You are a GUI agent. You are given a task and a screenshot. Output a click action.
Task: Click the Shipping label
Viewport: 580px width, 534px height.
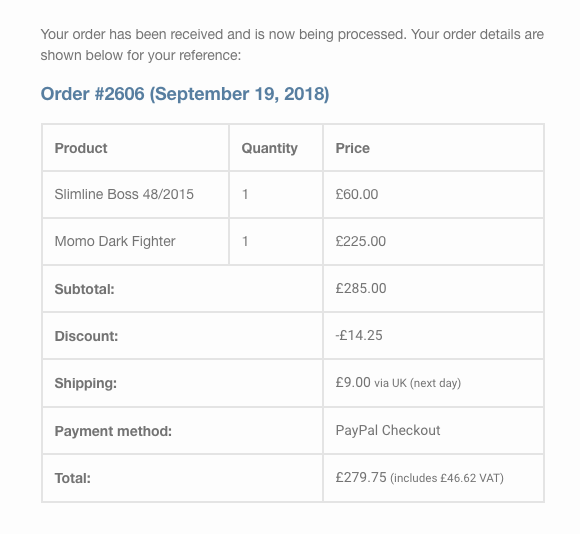click(85, 383)
